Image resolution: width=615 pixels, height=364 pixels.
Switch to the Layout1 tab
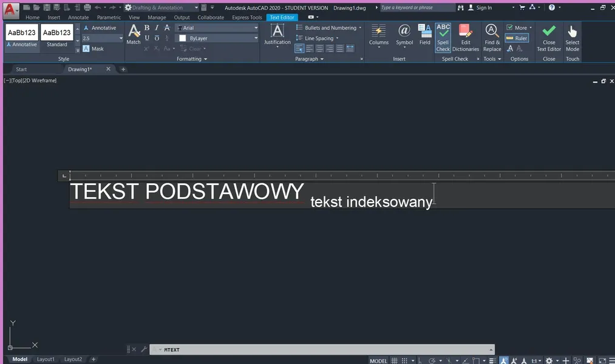(x=46, y=359)
